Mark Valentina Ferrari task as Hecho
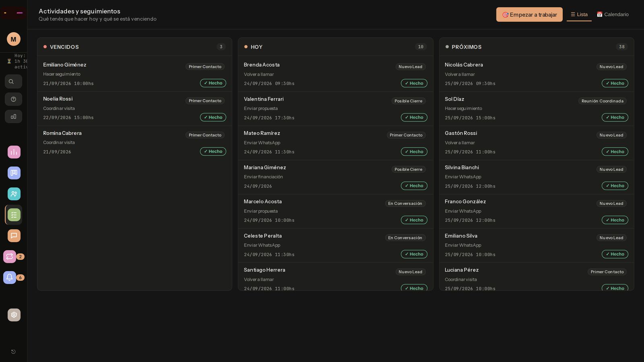Viewport: 644px width, 362px height. point(414,117)
